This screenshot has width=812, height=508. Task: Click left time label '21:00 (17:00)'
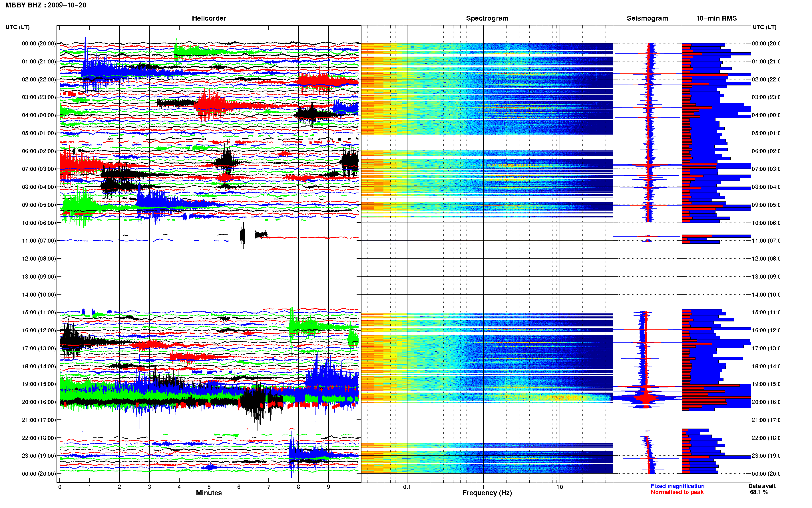point(39,420)
